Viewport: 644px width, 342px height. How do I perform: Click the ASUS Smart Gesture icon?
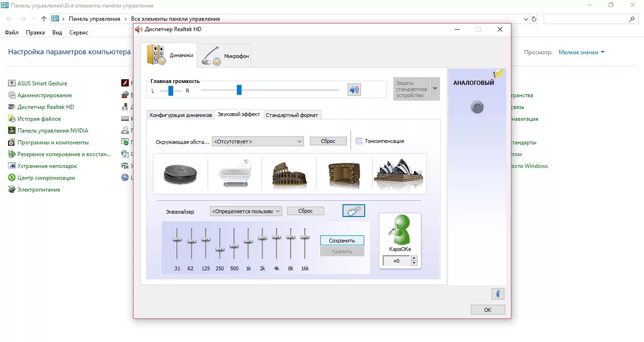pyautogui.click(x=12, y=83)
